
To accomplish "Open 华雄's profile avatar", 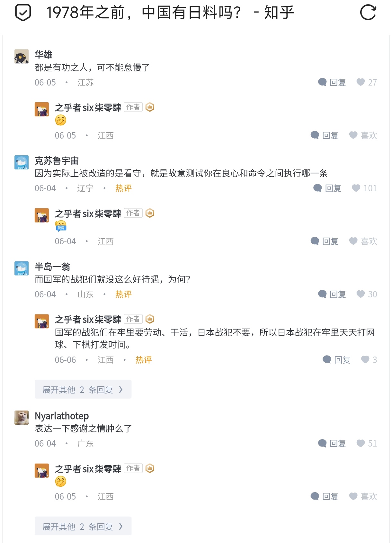I will [x=22, y=57].
